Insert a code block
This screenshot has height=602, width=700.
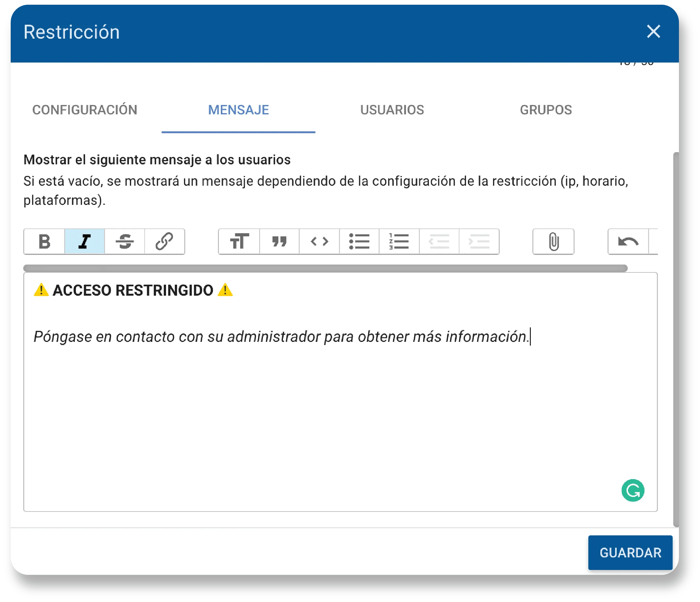319,241
